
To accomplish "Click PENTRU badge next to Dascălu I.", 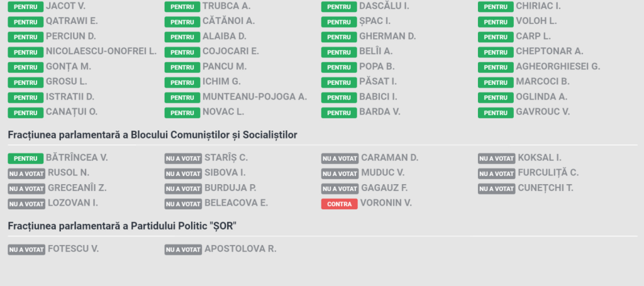I will click(339, 7).
